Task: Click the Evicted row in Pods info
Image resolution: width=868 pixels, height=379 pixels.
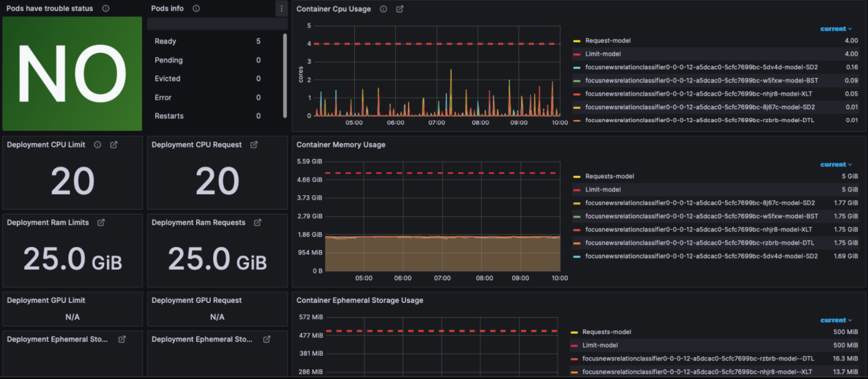Action: 215,79
